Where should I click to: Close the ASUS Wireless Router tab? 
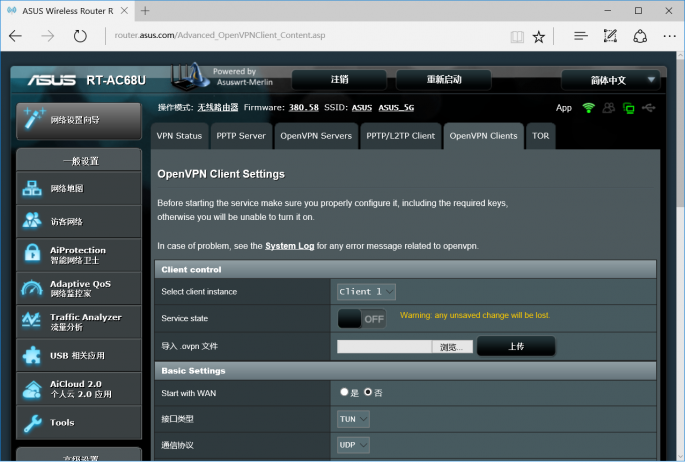click(x=125, y=11)
